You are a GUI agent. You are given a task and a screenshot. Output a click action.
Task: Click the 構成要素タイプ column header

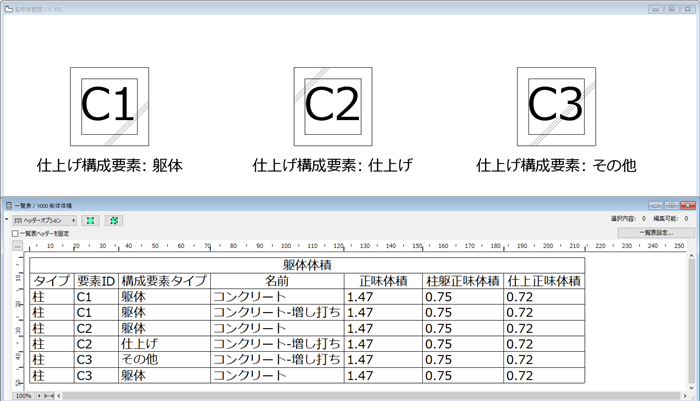click(x=164, y=281)
